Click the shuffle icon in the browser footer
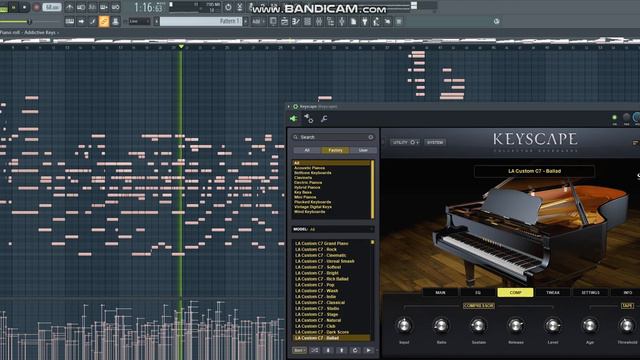Screen dimensions: 640x360 coord(315,350)
